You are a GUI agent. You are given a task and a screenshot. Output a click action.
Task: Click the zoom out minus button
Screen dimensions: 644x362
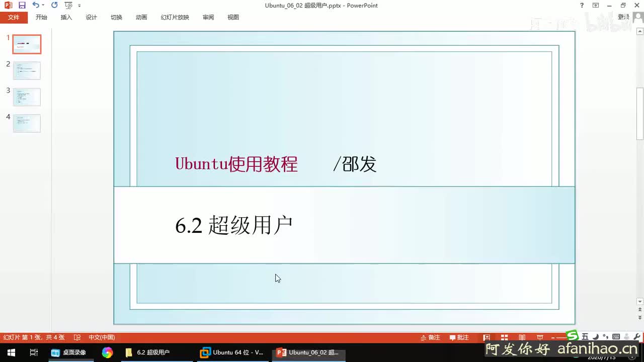tap(553, 337)
